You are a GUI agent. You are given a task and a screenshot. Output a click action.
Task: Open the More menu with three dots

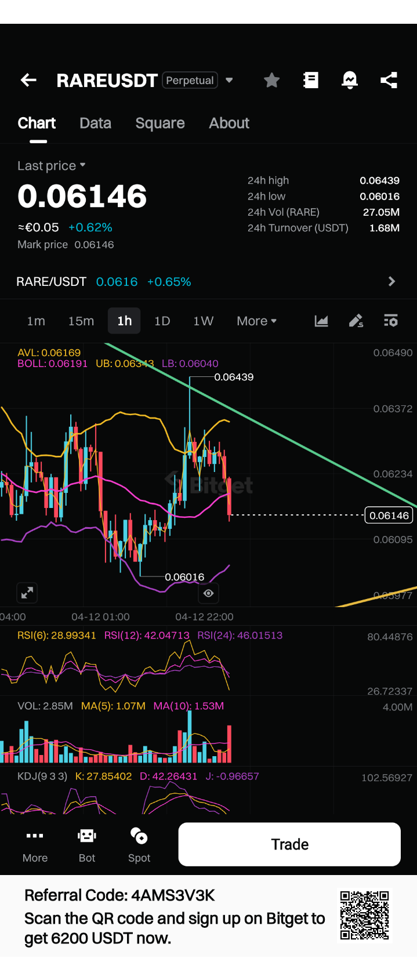35,844
